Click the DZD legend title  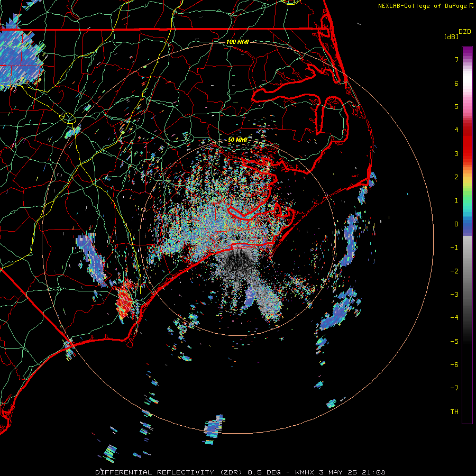pos(465,32)
